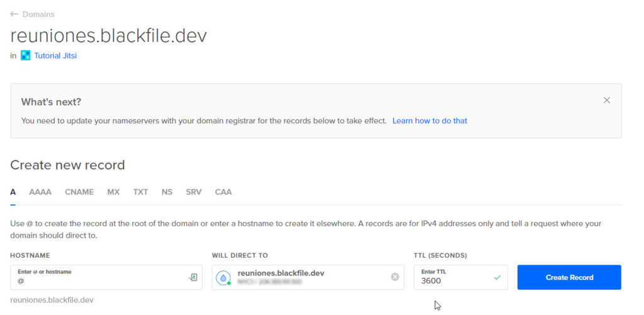Open the TXT record tab
This screenshot has height=315, width=644.
click(140, 192)
